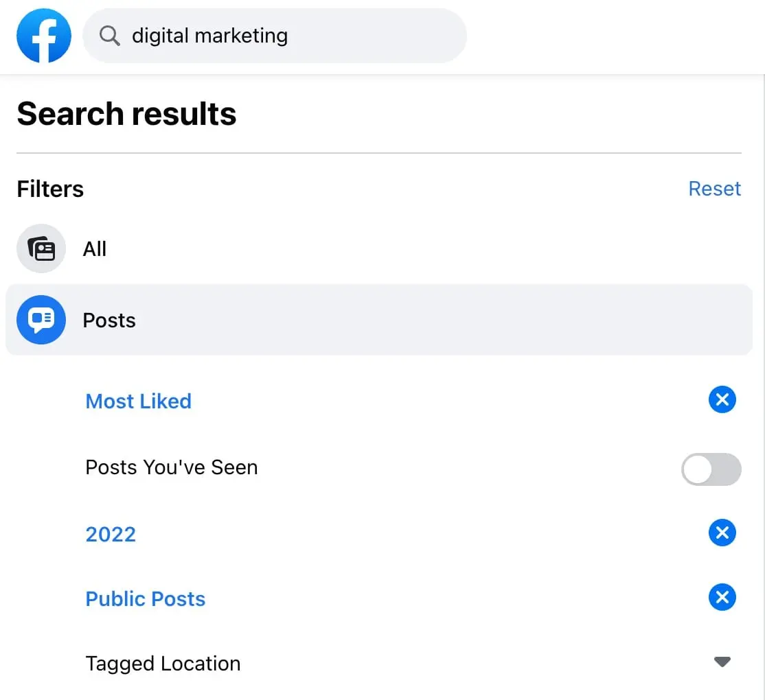Image resolution: width=765 pixels, height=700 pixels.
Task: Toggle the Posts You've Seen switch
Action: pos(711,469)
